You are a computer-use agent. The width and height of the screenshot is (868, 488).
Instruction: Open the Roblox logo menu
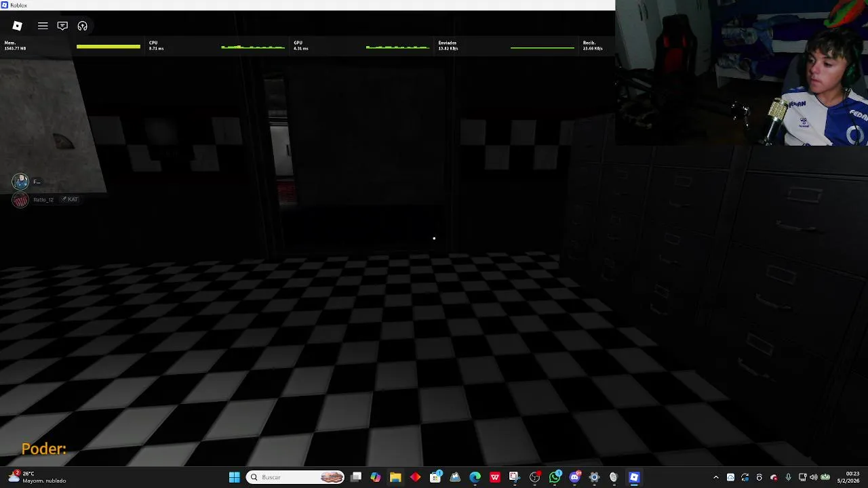click(18, 26)
